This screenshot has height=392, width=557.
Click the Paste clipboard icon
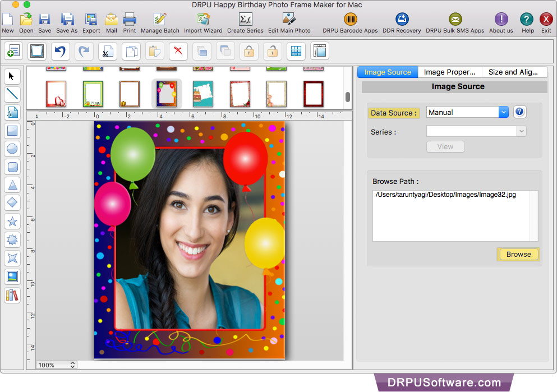click(x=154, y=51)
